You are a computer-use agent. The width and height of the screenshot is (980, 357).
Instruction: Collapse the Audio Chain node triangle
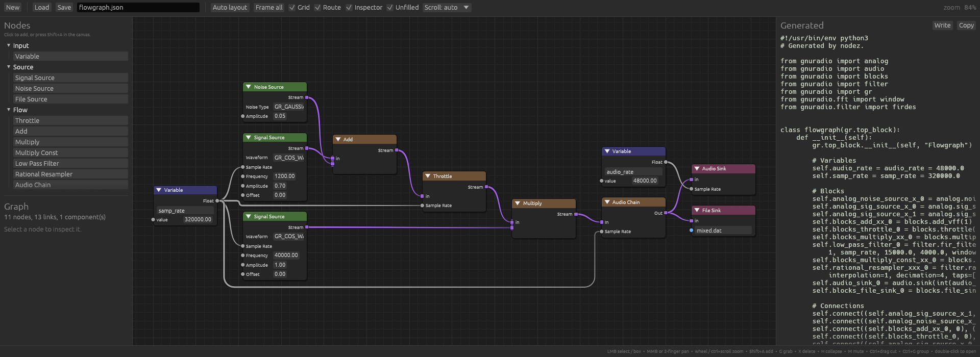607,202
